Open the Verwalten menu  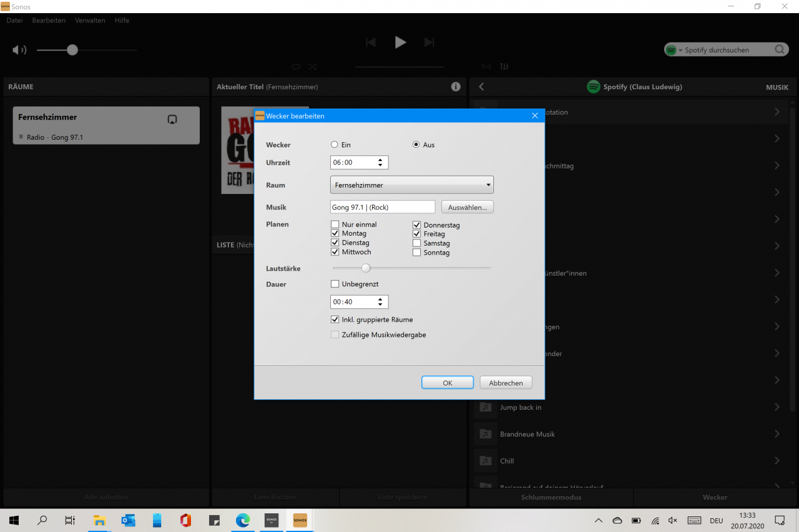pyautogui.click(x=90, y=21)
